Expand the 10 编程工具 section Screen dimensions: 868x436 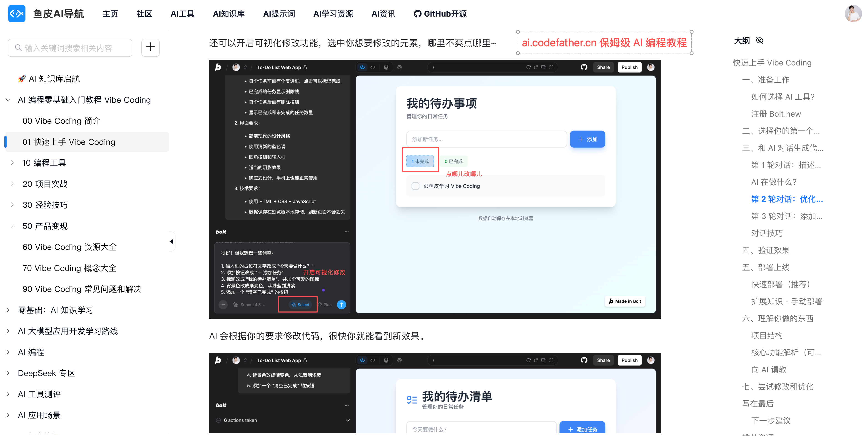click(13, 162)
